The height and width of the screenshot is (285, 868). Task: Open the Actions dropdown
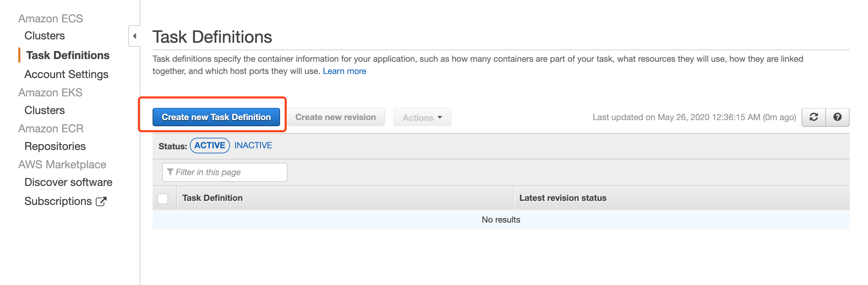422,117
